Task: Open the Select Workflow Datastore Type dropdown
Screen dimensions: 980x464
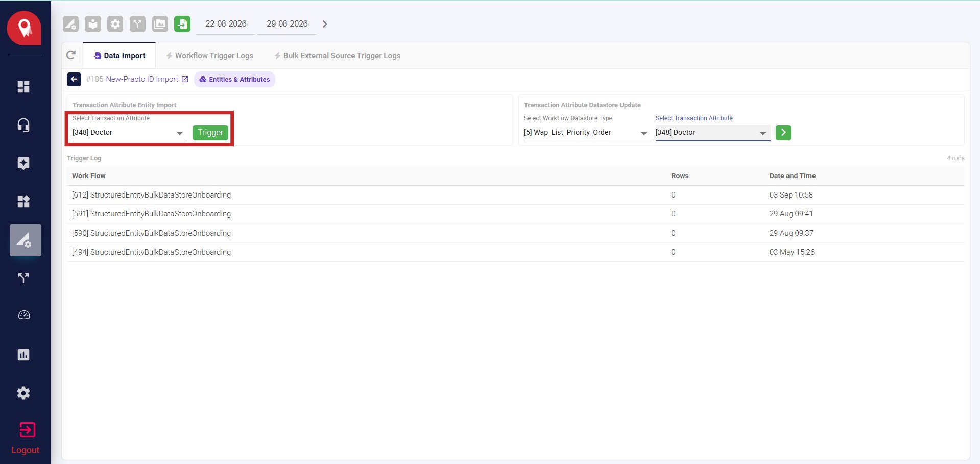Action: (586, 133)
